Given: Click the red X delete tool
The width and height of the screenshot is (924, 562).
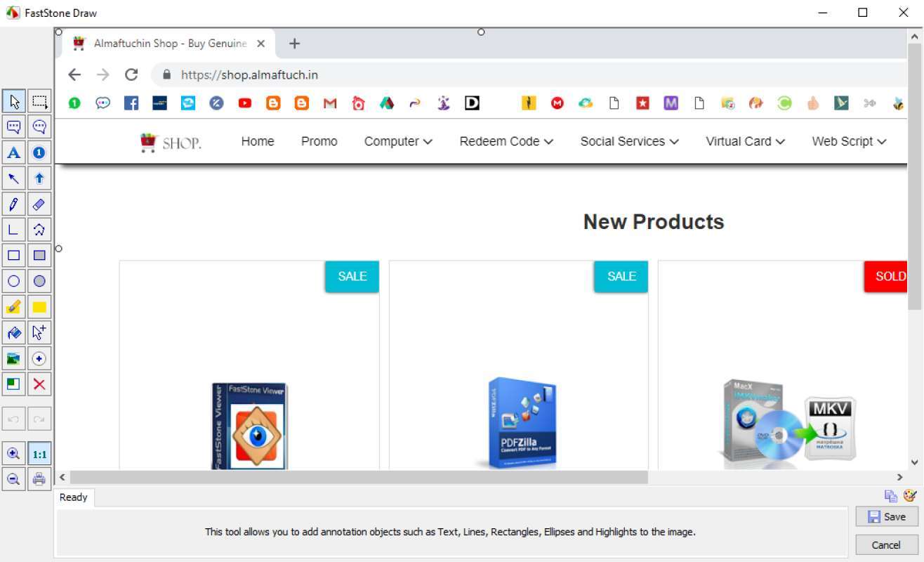Looking at the screenshot, I should [x=39, y=384].
